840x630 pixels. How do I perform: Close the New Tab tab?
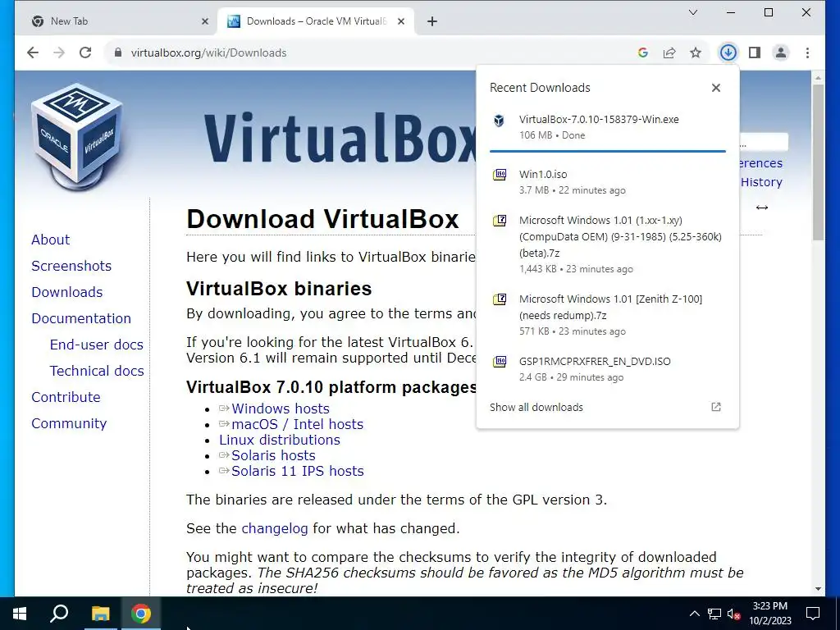204,21
